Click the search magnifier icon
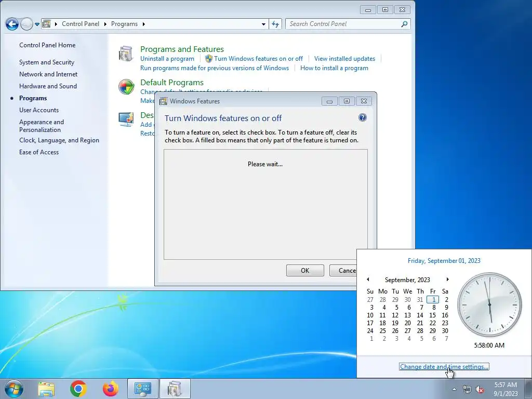 click(x=404, y=24)
